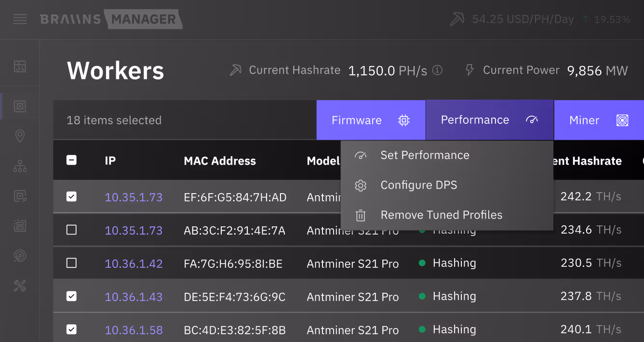Click the 9,856 MW power total
Screen dimensions: 644x342
(597, 71)
